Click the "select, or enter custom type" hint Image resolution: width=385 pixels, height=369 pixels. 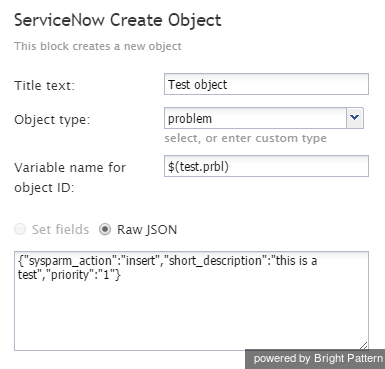(x=245, y=138)
